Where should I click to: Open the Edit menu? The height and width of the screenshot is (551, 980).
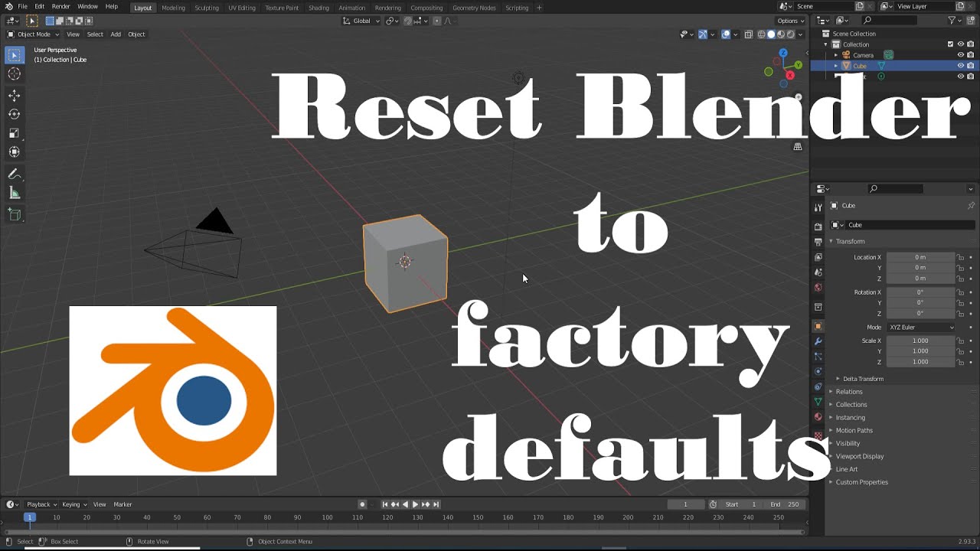click(x=39, y=7)
